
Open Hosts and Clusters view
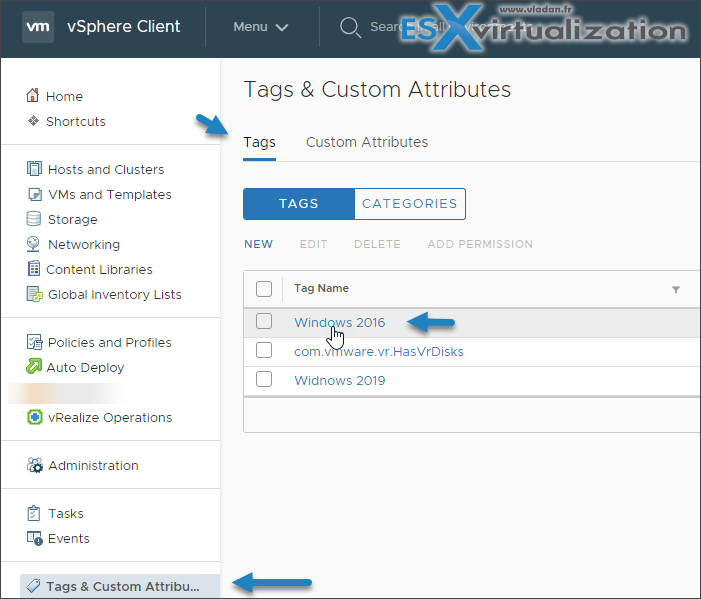click(106, 169)
